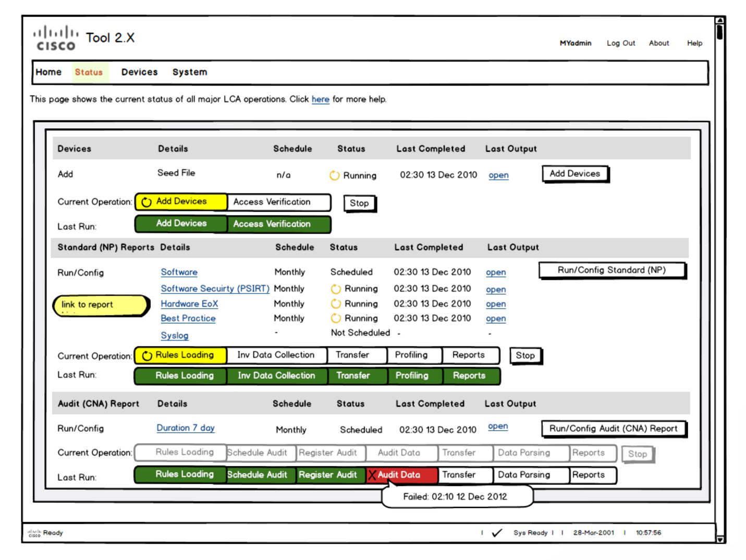This screenshot has height=560, width=746.
Task: Click last run green Reports step in Standard
Action: point(471,376)
